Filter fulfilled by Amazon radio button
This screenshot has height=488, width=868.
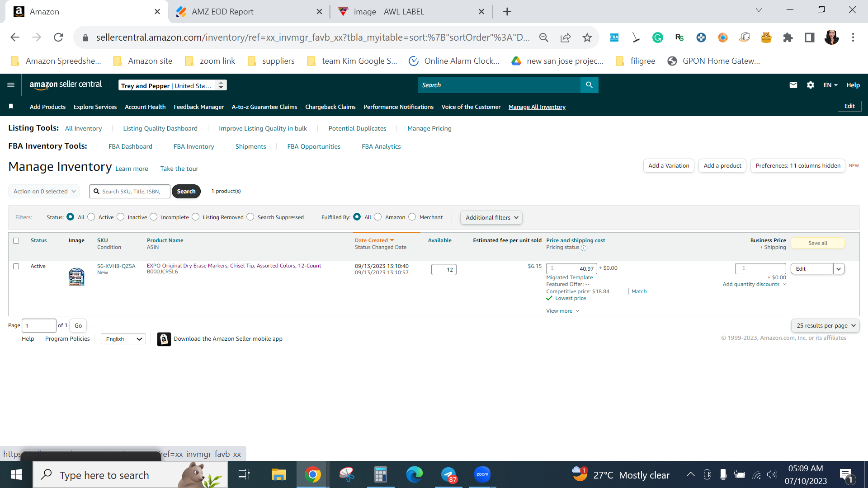click(x=378, y=217)
